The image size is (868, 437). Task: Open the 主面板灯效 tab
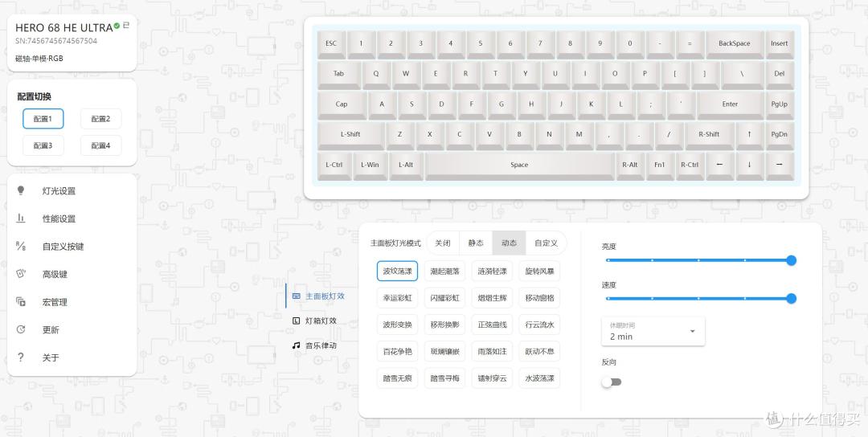coord(319,296)
